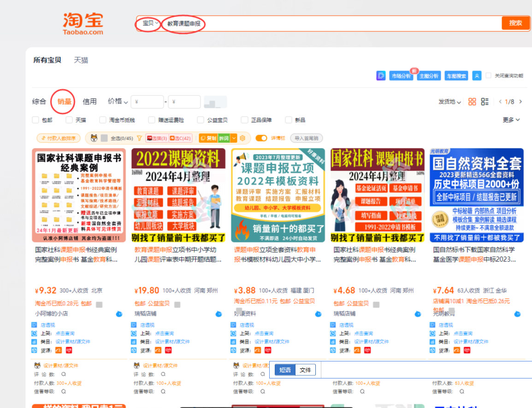Image resolution: width=532 pixels, height=408 pixels.
Task: Switch to the 天猫 tab
Action: [x=81, y=60]
